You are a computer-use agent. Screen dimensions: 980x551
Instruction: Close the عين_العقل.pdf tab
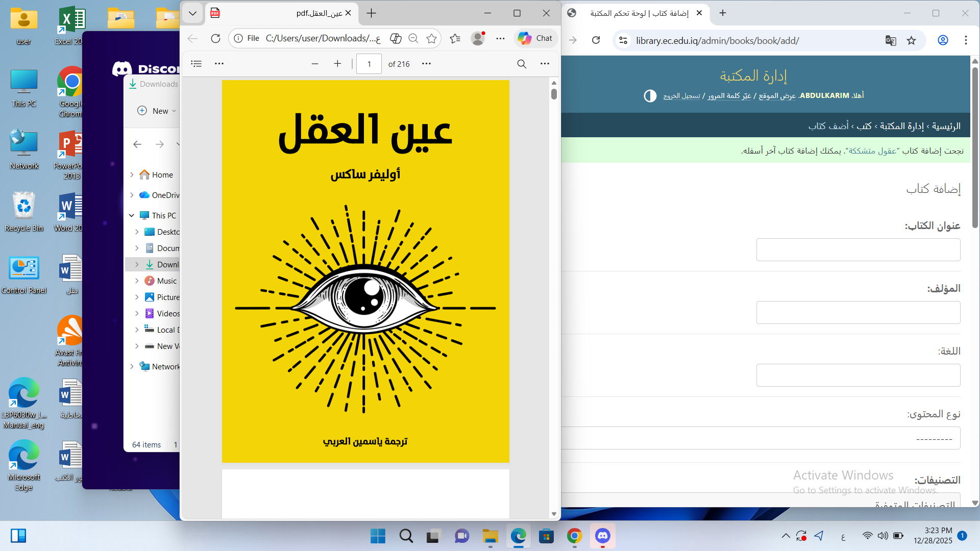coord(348,13)
